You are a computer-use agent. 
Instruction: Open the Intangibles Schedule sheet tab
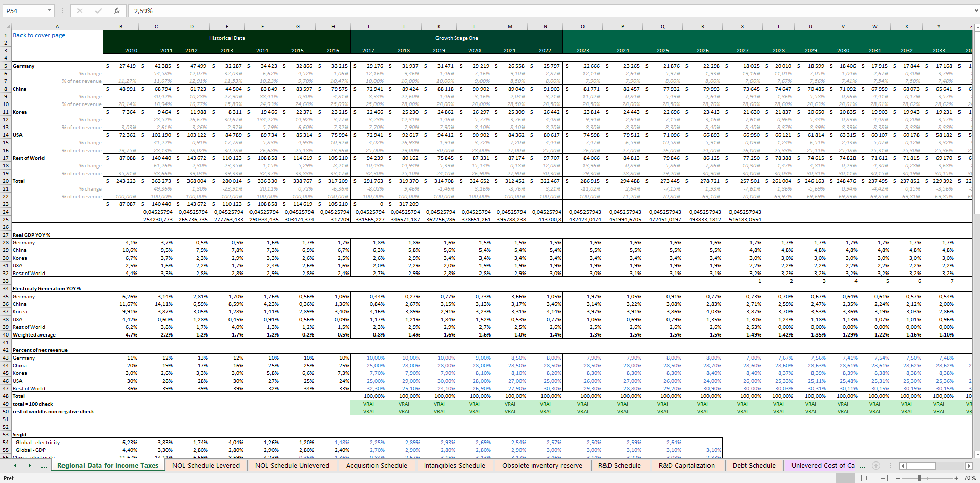[454, 466]
